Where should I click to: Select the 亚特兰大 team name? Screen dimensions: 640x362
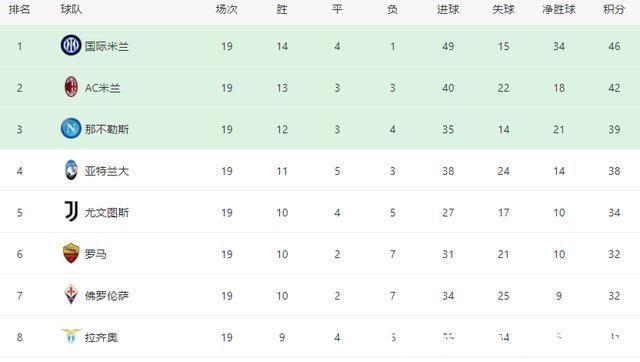tap(107, 171)
